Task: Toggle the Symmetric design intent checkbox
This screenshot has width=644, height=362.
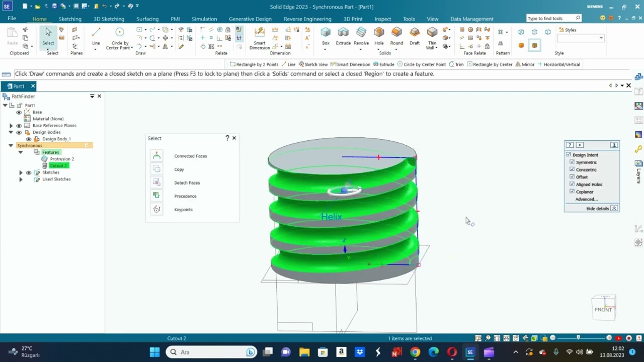Action: pos(572,162)
